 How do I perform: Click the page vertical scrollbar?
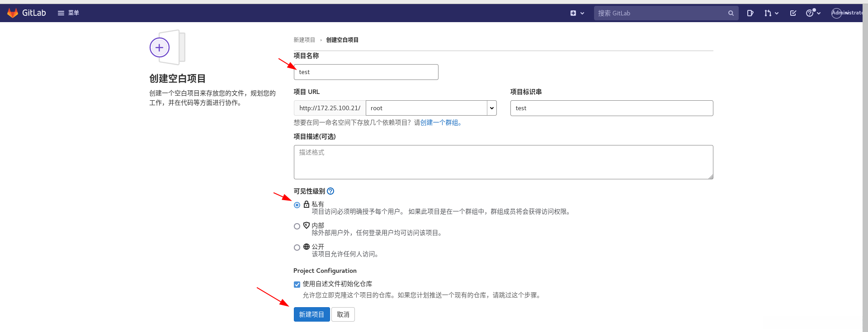865,168
